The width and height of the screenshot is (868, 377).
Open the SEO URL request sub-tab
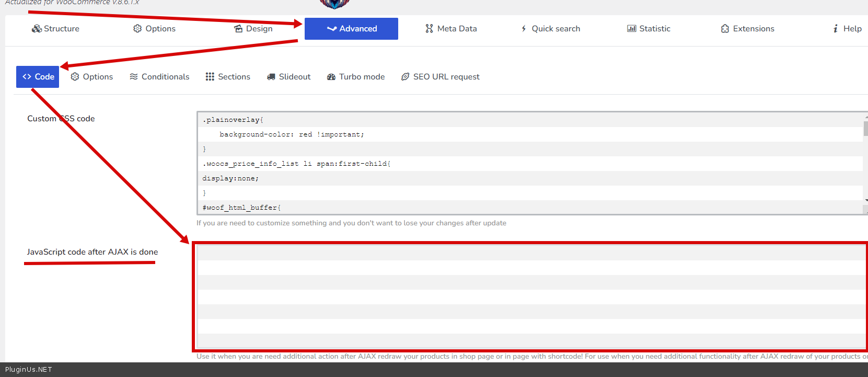(x=441, y=77)
